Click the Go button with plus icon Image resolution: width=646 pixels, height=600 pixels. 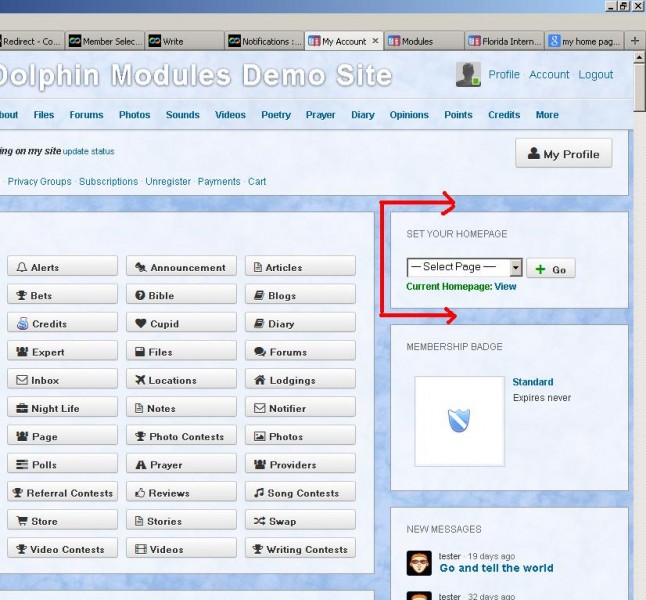(551, 269)
